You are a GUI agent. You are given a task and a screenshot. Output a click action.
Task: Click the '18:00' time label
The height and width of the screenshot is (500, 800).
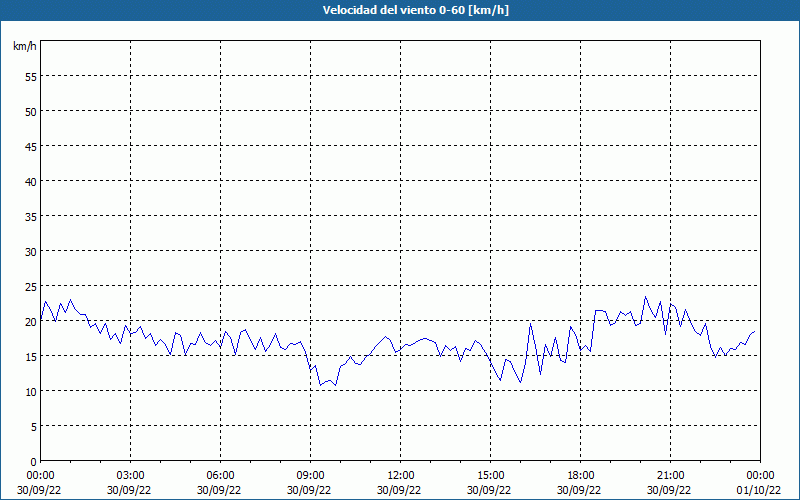pos(581,476)
